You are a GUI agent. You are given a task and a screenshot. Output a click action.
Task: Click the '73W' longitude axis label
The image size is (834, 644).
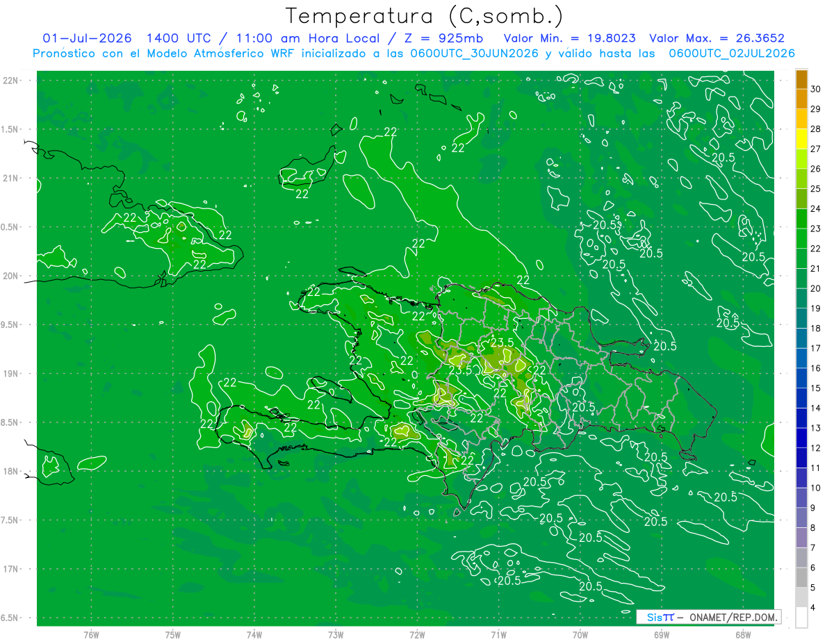pyautogui.click(x=336, y=635)
